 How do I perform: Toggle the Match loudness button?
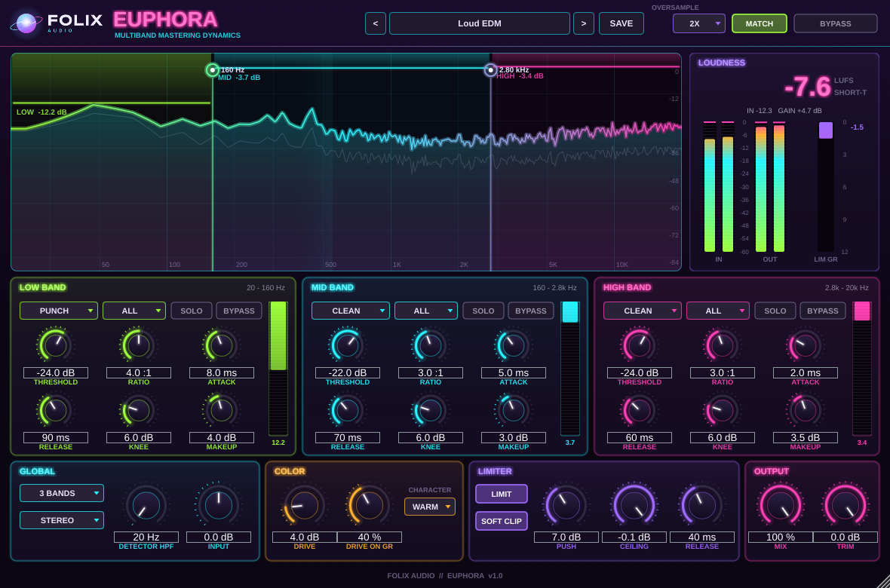[760, 23]
